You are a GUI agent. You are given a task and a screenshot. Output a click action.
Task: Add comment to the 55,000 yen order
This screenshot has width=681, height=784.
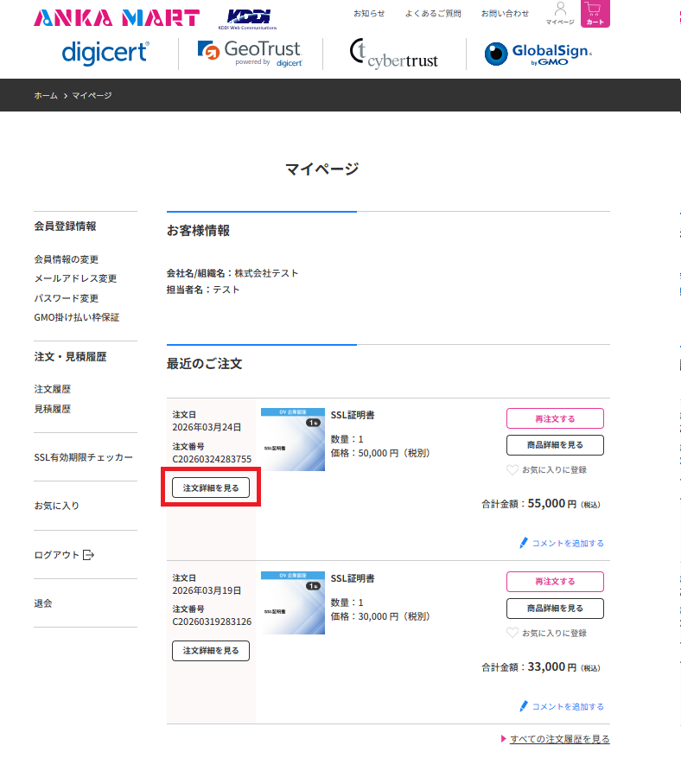(562, 543)
